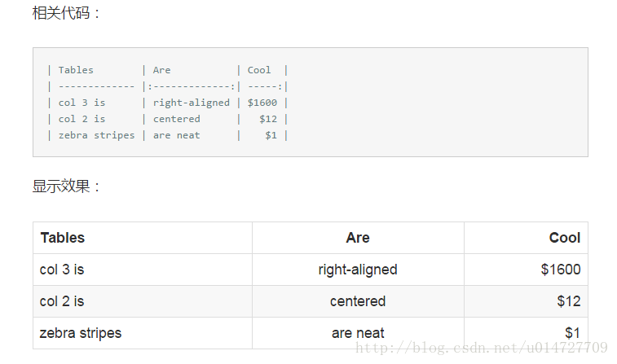Select the 'col 3 is' table cell
617x364 pixels.
point(143,270)
